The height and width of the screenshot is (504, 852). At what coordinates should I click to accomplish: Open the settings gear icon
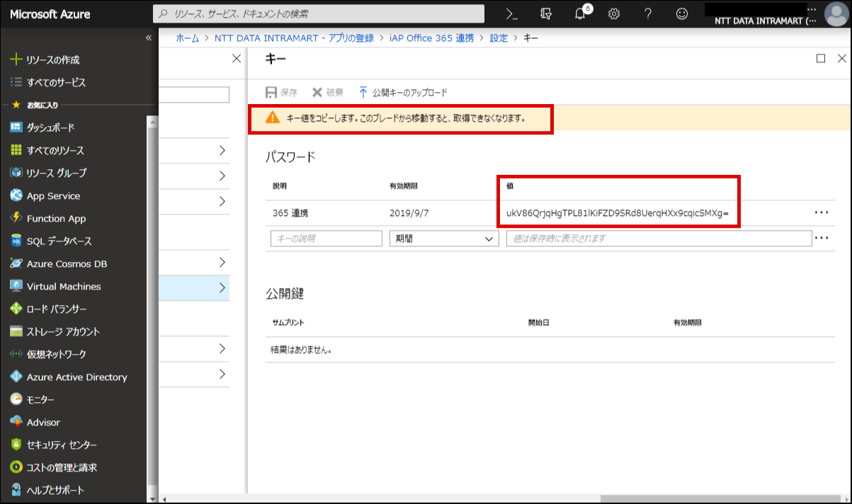[x=614, y=13]
